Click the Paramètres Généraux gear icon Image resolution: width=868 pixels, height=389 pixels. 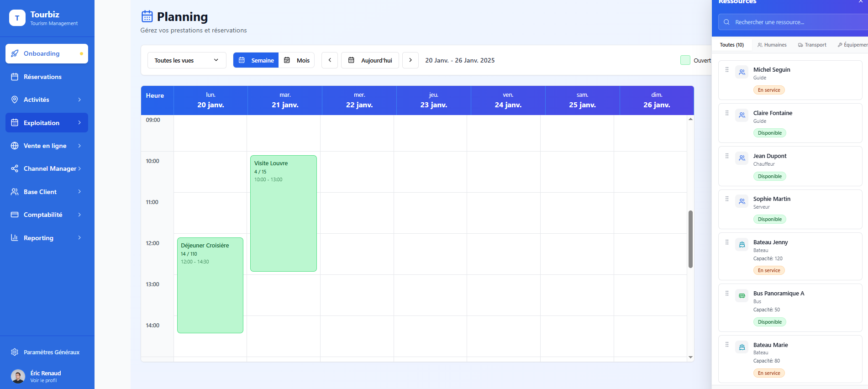pyautogui.click(x=15, y=352)
